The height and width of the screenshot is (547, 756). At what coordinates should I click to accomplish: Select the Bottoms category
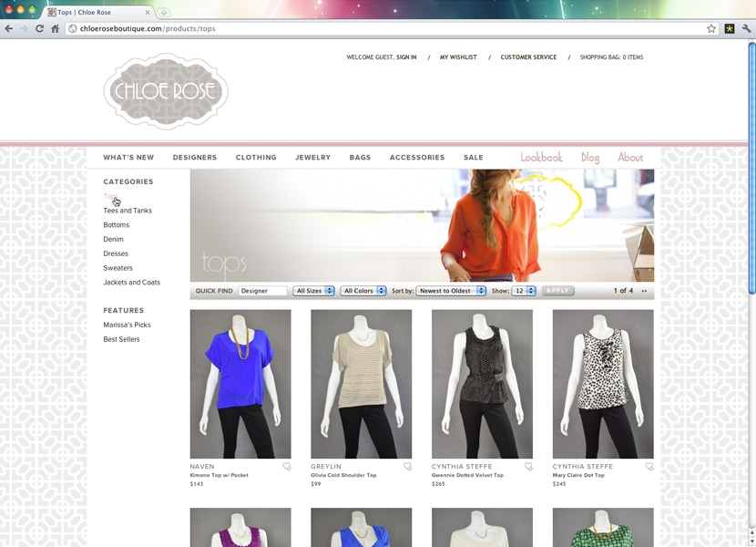(117, 225)
